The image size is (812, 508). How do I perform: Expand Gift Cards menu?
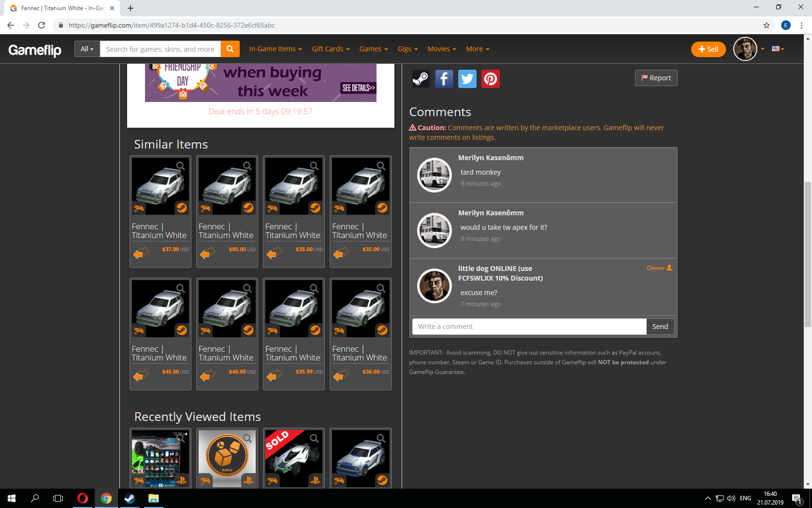pos(331,49)
